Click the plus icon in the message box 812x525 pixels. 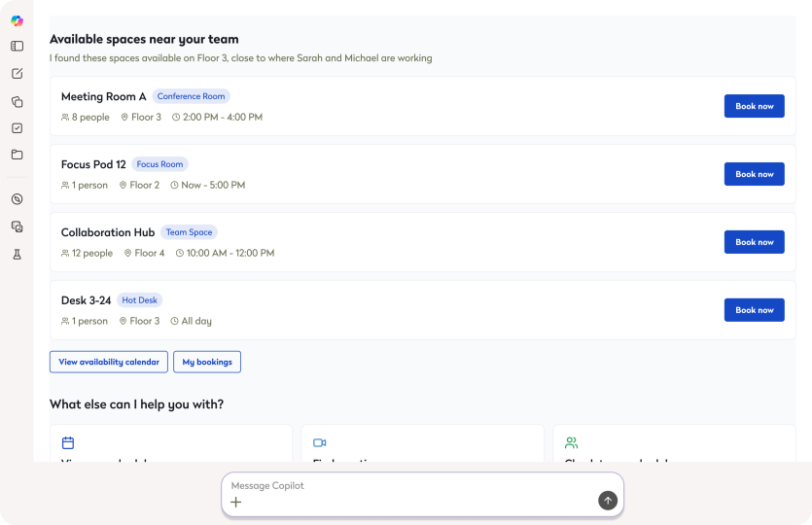236,503
